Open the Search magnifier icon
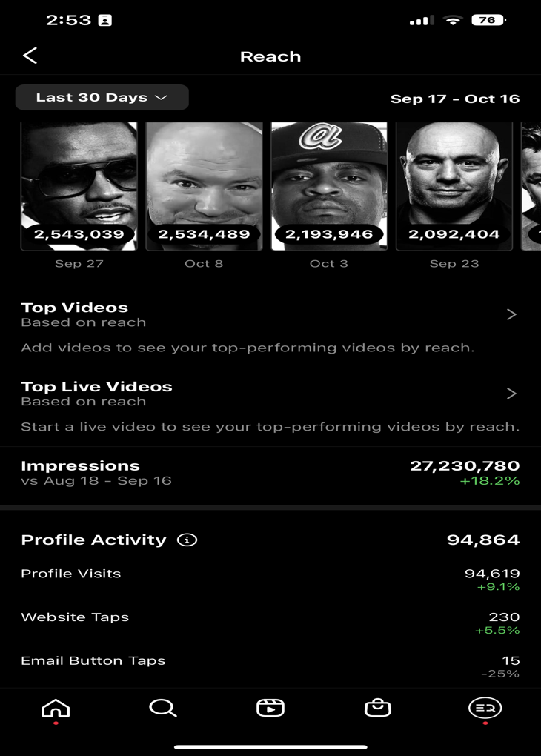Viewport: 541px width, 756px height. tap(163, 708)
